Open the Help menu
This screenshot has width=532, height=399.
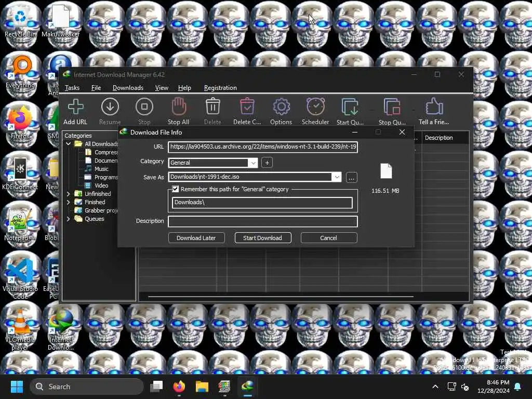[184, 88]
